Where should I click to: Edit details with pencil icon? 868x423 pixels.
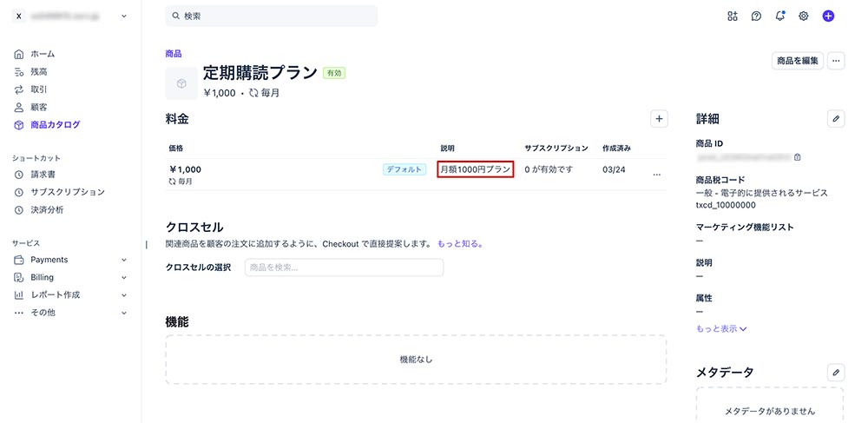coord(836,118)
